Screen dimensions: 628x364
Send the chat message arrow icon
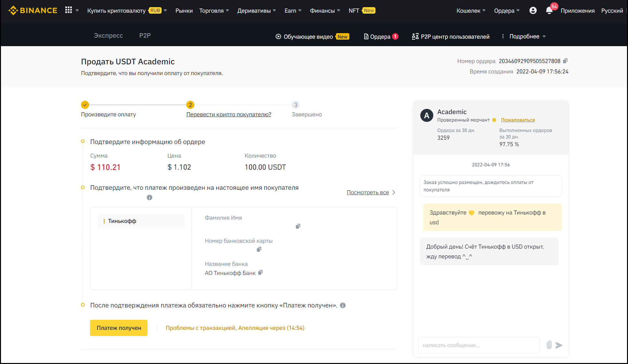tap(559, 345)
